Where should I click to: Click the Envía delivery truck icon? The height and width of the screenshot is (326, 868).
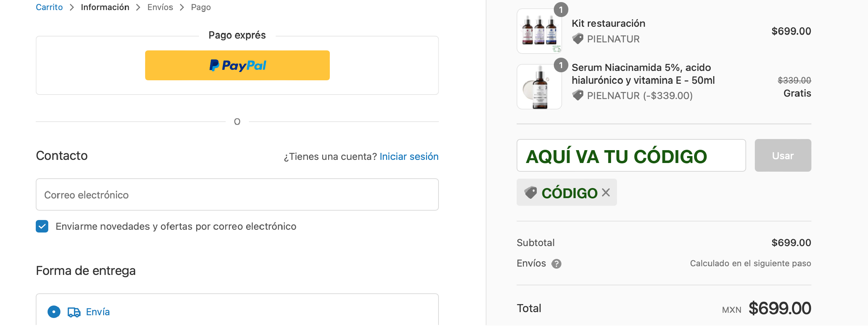tap(74, 312)
